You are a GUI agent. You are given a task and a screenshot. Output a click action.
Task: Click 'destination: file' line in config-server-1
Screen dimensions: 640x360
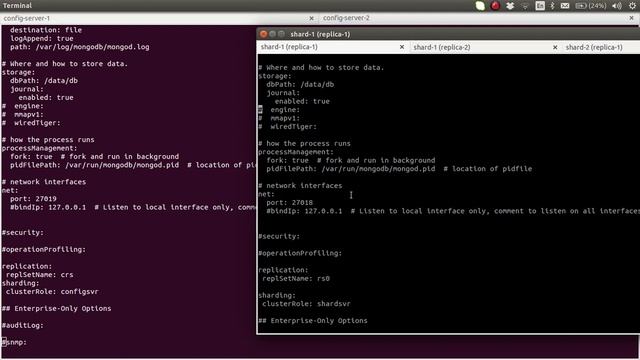point(46,30)
